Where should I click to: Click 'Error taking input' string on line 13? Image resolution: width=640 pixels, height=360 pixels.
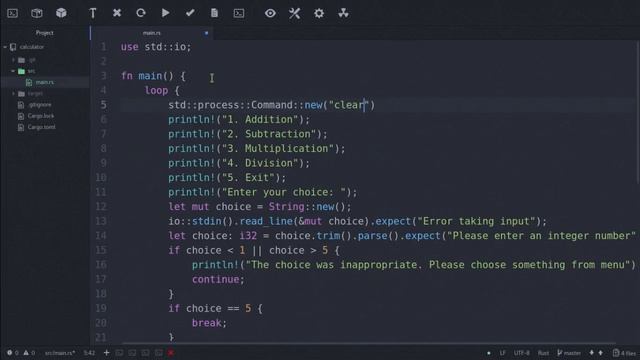point(476,221)
